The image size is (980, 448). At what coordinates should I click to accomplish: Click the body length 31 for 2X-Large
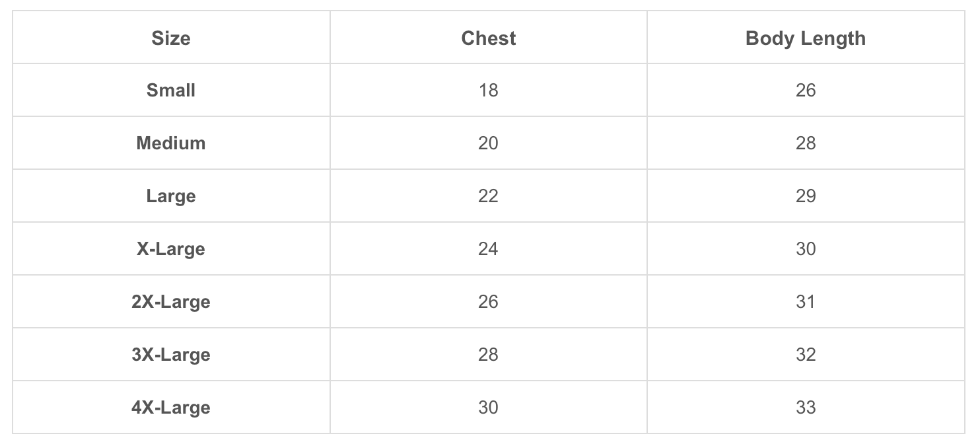pyautogui.click(x=806, y=302)
